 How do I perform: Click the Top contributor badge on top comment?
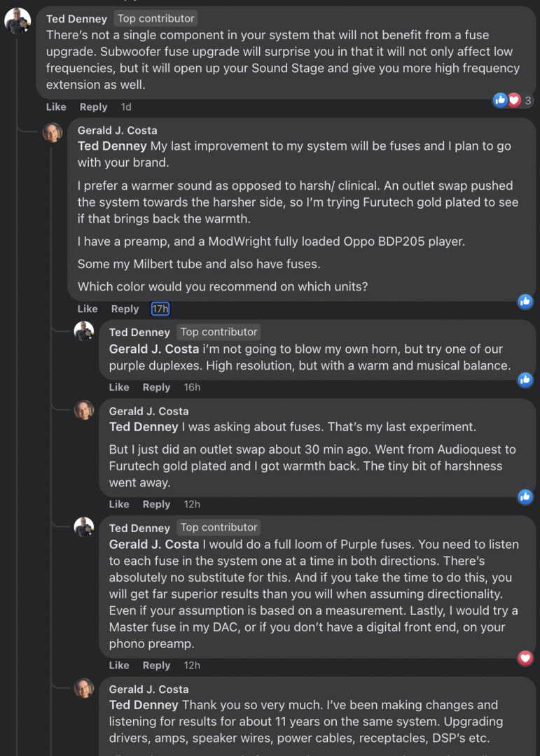[156, 19]
